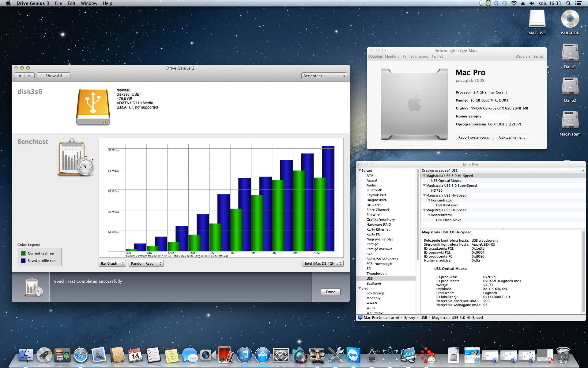Switch to the Pamięć masowa tab
The height and width of the screenshot is (368, 588).
[415, 56]
